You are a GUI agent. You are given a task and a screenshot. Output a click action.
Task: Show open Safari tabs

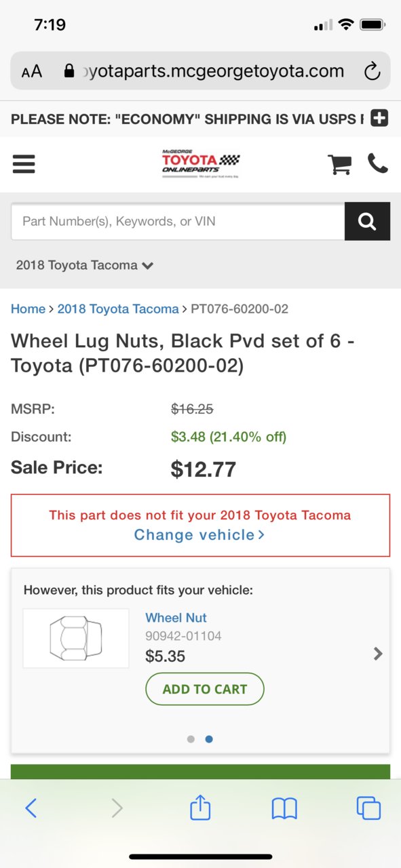tap(368, 808)
